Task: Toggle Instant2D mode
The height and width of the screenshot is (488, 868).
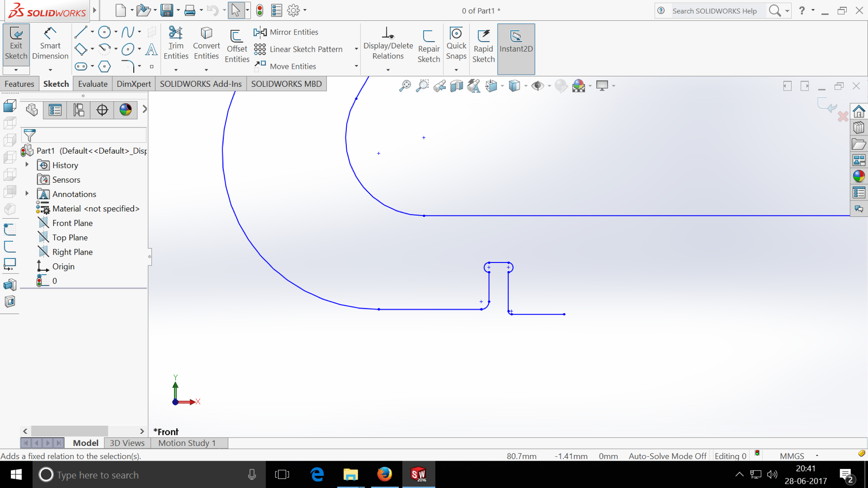Action: (516, 49)
